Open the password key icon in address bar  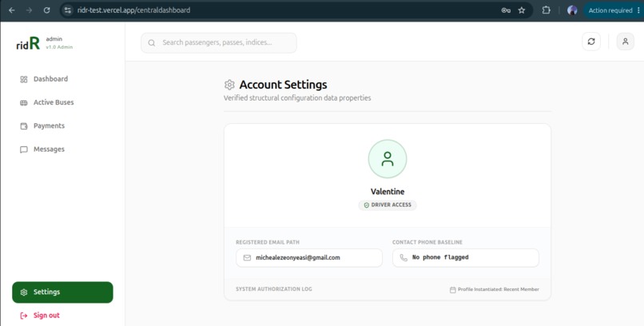coord(506,10)
